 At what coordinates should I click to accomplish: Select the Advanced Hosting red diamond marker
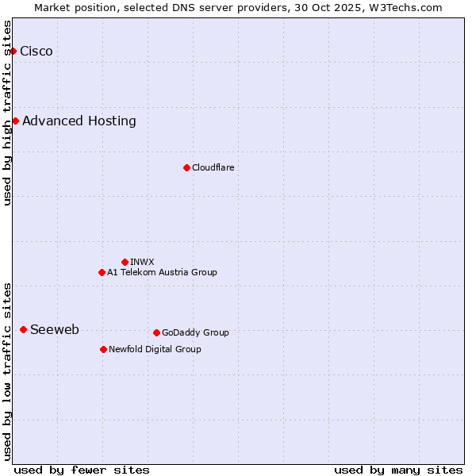[15, 121]
